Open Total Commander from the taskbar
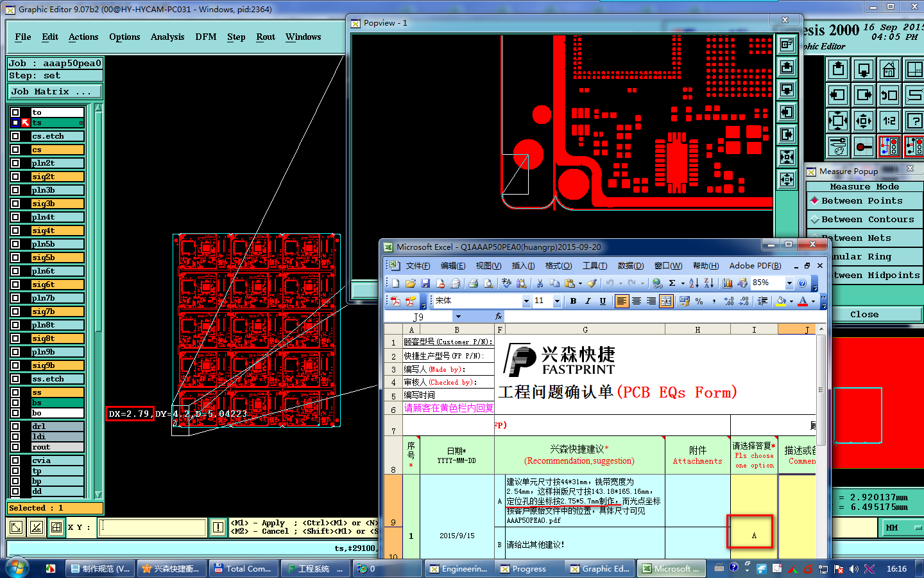924x578 pixels. [243, 568]
